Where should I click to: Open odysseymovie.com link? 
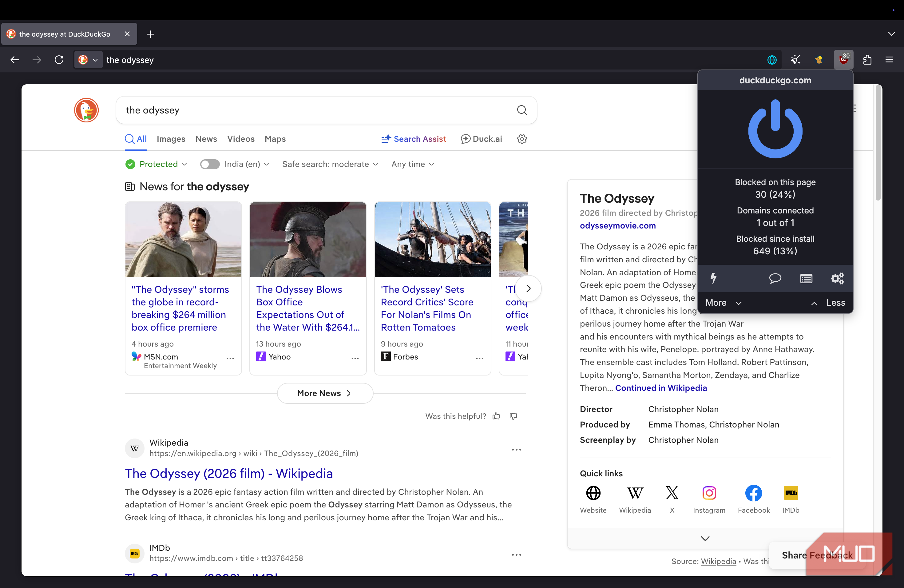618,226
